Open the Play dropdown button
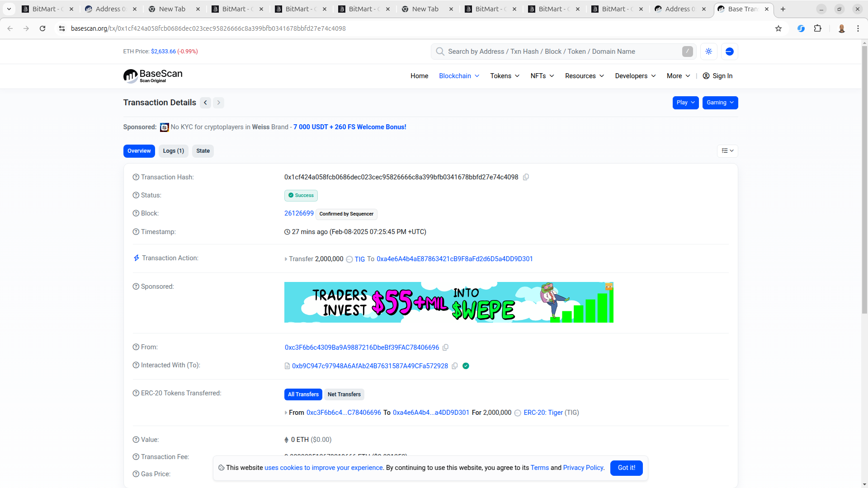868x488 pixels. [x=685, y=103]
